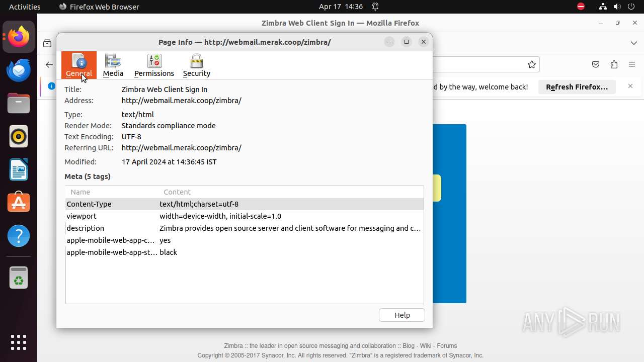Select the Content-Type meta tag row
644x362 pixels.
coord(245,204)
